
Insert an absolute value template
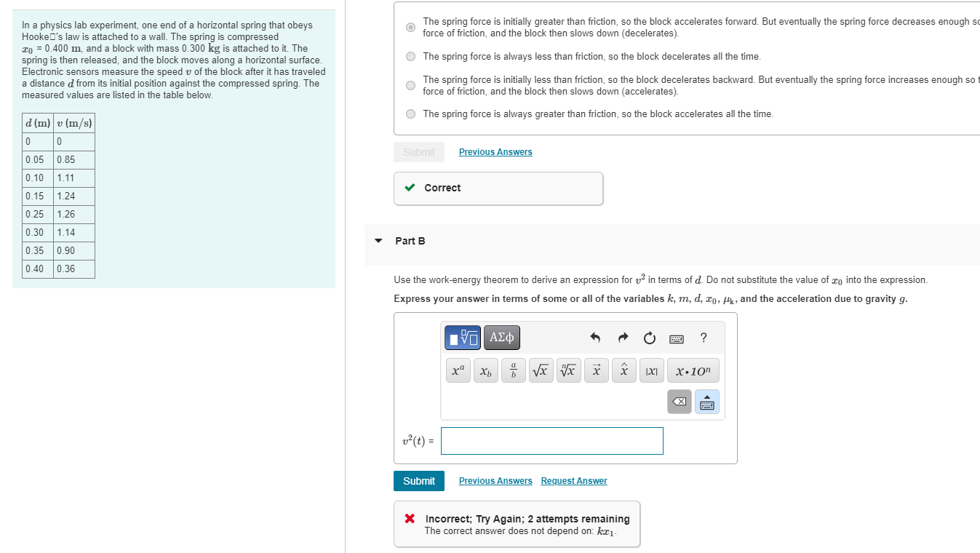(x=652, y=370)
